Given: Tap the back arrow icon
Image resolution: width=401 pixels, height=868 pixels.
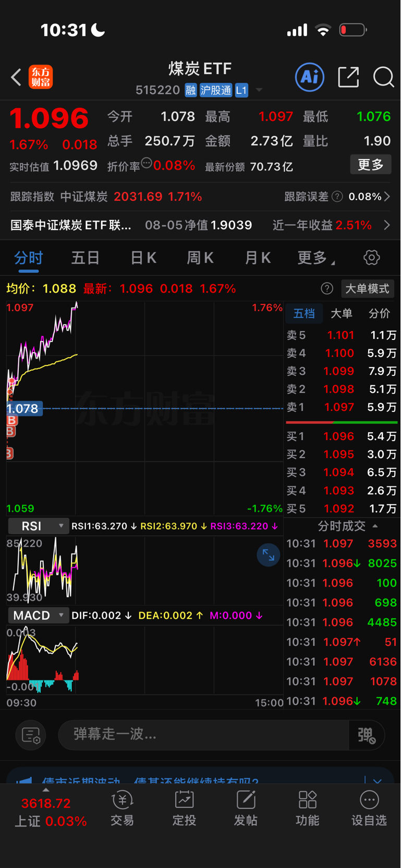Looking at the screenshot, I should (16, 78).
